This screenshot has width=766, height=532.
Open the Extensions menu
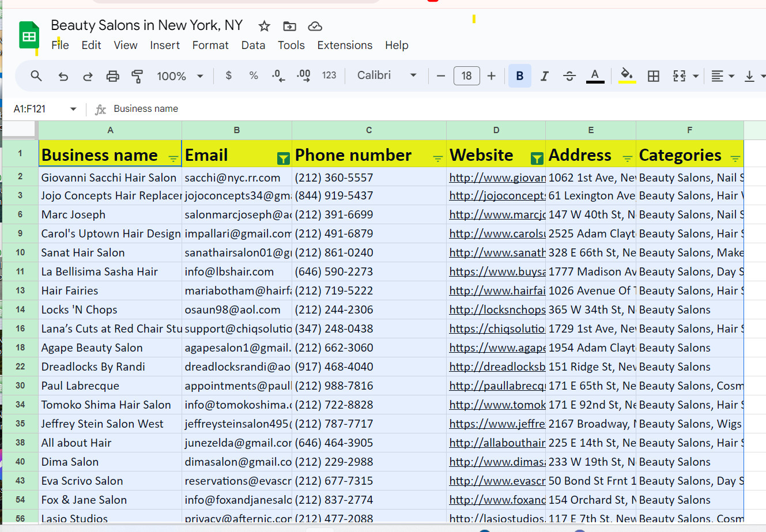click(345, 45)
